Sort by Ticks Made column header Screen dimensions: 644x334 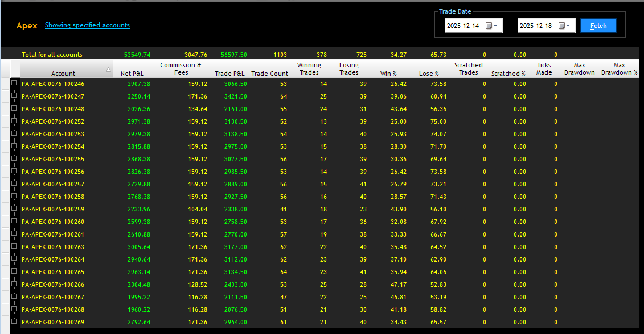coord(544,69)
